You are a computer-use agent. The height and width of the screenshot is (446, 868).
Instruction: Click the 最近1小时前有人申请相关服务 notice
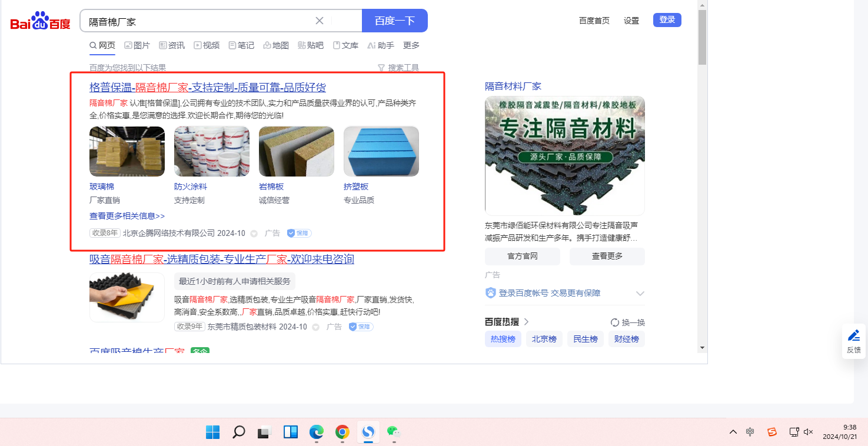coord(235,281)
